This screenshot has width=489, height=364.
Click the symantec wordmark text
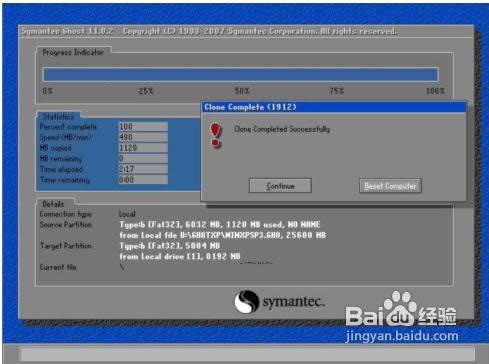[x=293, y=302]
